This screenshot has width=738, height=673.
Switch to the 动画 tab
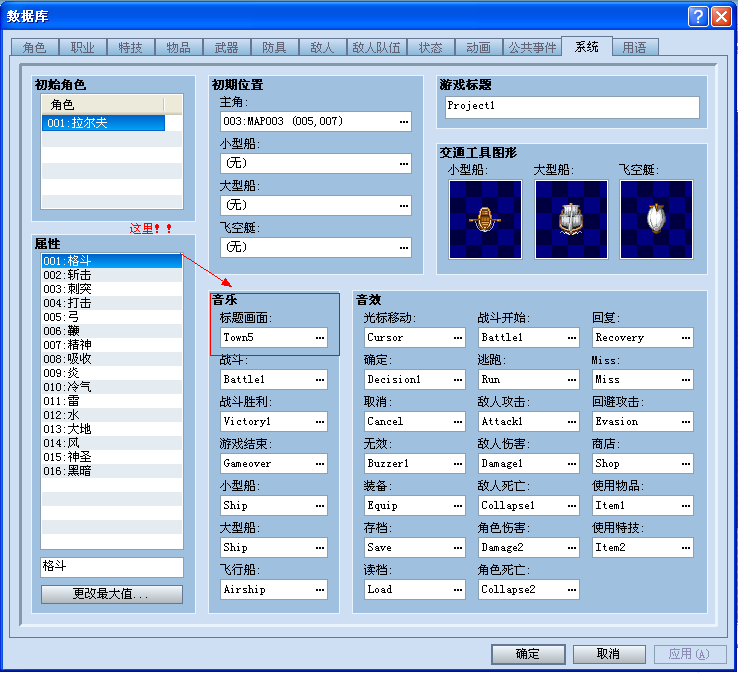[479, 48]
